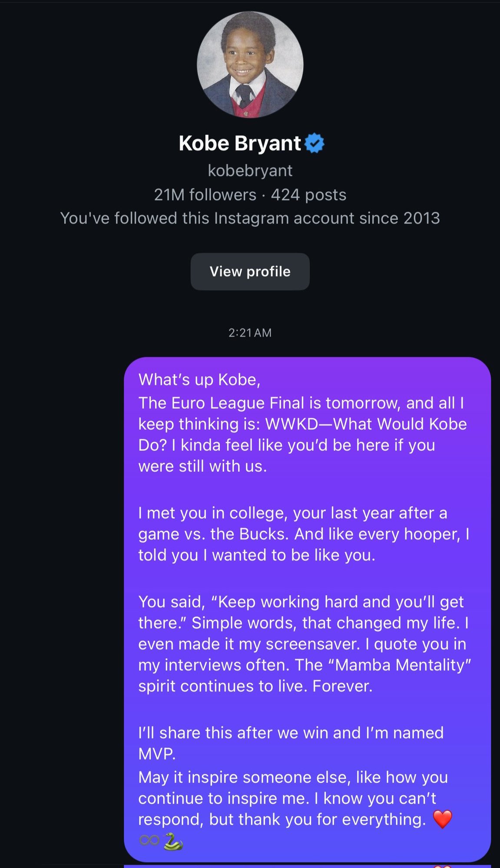The width and height of the screenshot is (500, 868).
Task: Click the "What's up Kobe," greeting line
Action: pyautogui.click(x=199, y=380)
